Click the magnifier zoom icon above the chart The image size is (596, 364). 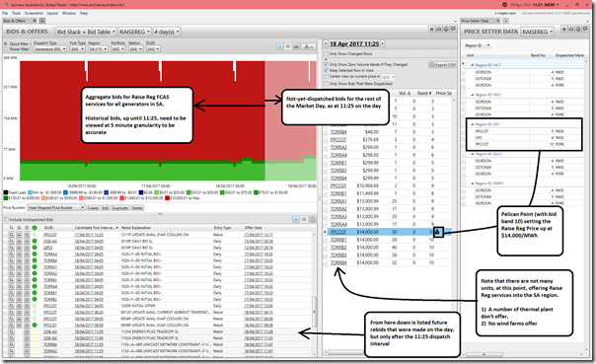pyautogui.click(x=280, y=46)
